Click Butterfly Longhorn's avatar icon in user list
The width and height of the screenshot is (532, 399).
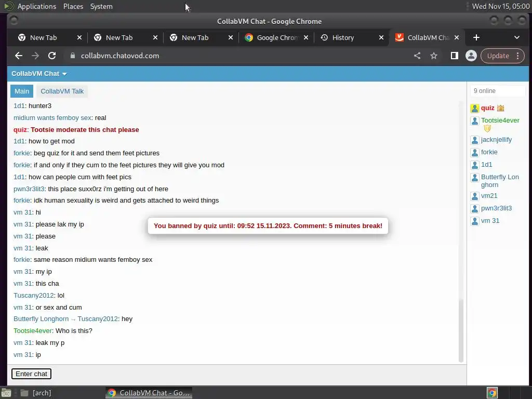coord(475,178)
